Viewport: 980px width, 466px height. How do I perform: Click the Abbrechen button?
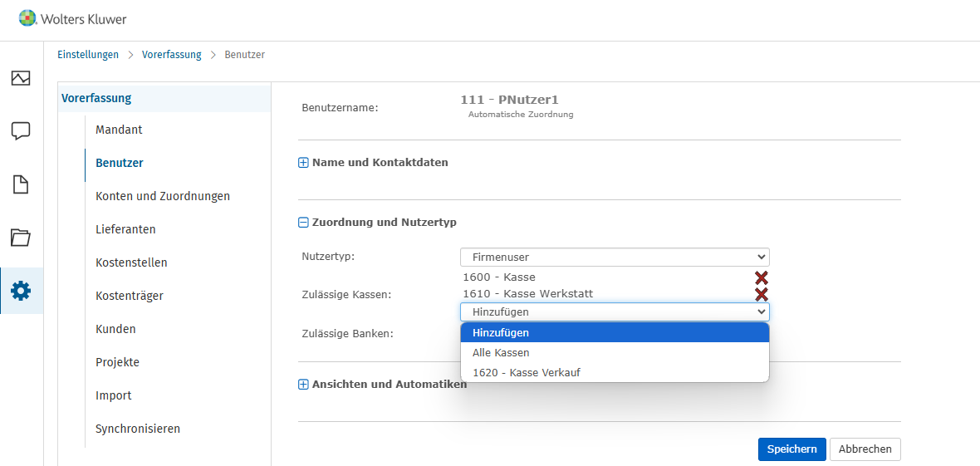865,449
